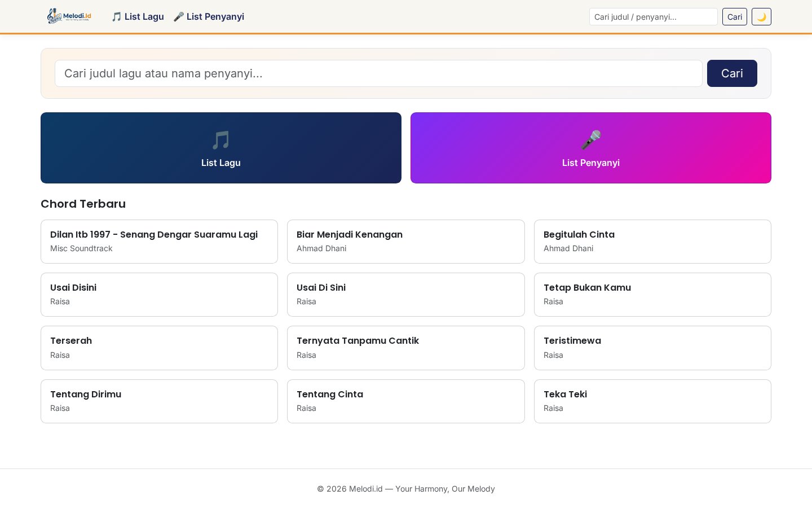The height and width of the screenshot is (508, 812).
Task: Open Dilan Itb 1997 chord card
Action: point(159,242)
